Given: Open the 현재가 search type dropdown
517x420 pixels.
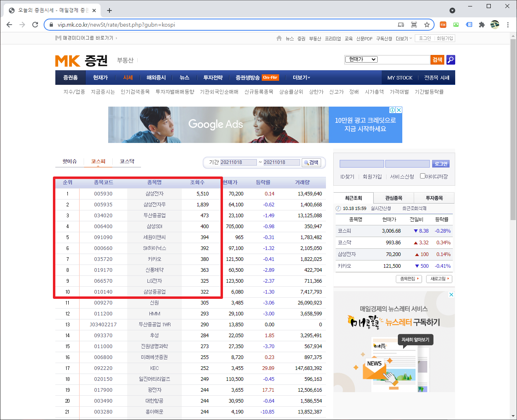Looking at the screenshot, I should click(x=361, y=59).
